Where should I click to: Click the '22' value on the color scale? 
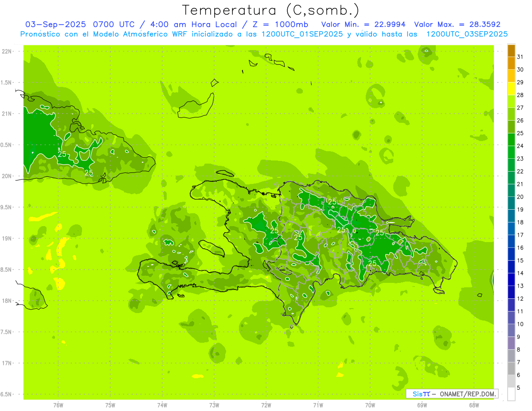(520, 172)
